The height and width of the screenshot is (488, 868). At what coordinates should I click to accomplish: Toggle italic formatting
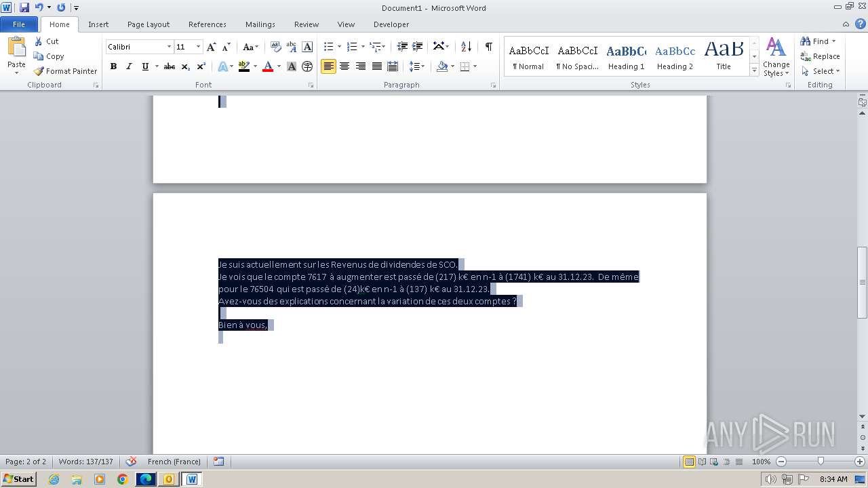coord(129,66)
